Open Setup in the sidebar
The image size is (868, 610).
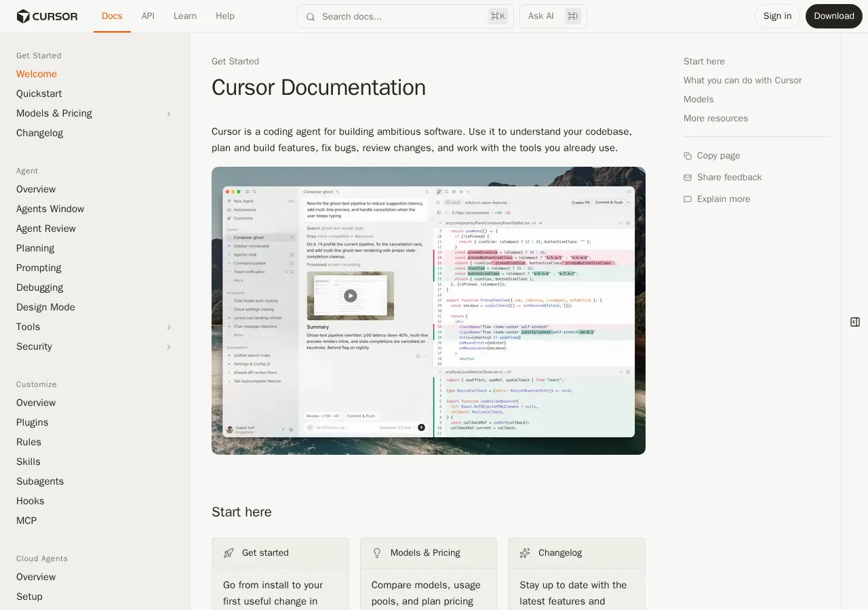pos(30,596)
